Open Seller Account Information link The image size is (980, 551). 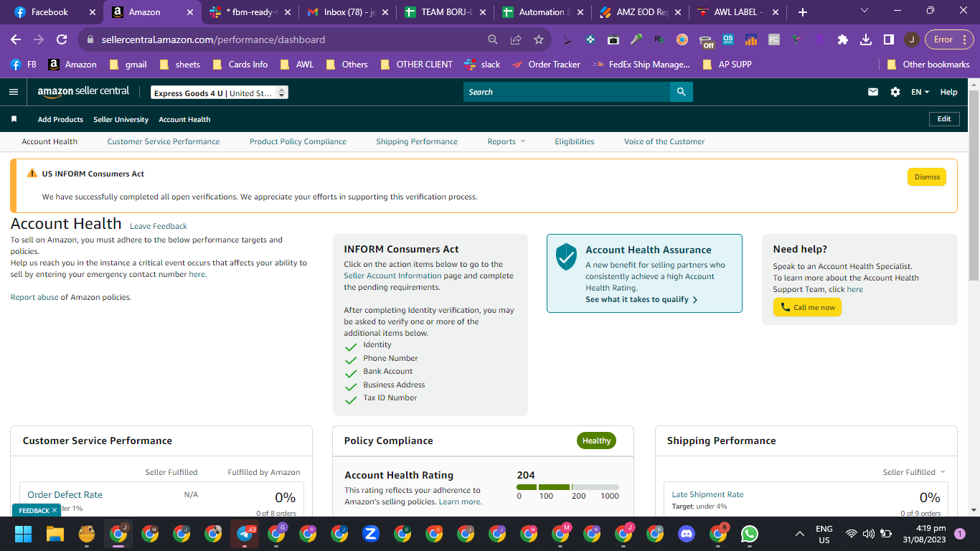click(392, 275)
